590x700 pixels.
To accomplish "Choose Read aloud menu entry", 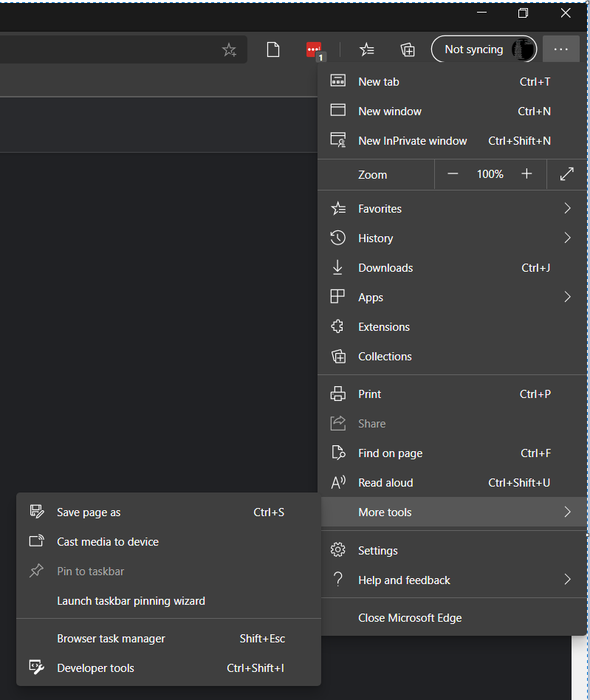I will [452, 483].
